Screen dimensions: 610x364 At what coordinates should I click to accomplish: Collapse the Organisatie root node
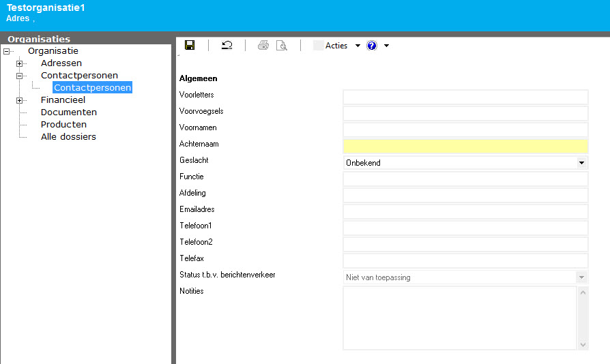point(7,51)
